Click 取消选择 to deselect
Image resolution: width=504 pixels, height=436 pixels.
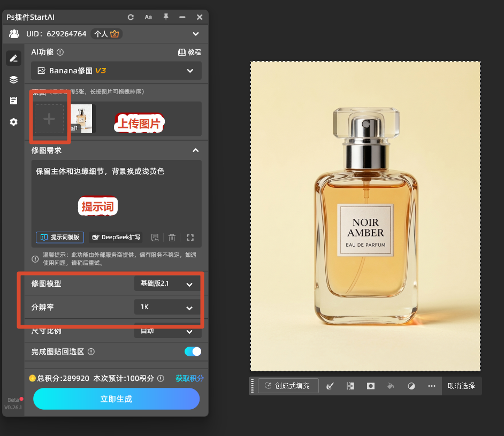click(461, 386)
